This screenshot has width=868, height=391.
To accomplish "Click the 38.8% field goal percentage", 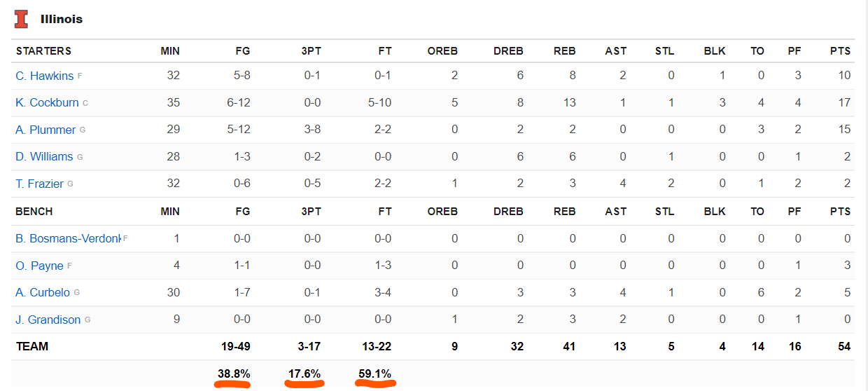I will click(234, 374).
